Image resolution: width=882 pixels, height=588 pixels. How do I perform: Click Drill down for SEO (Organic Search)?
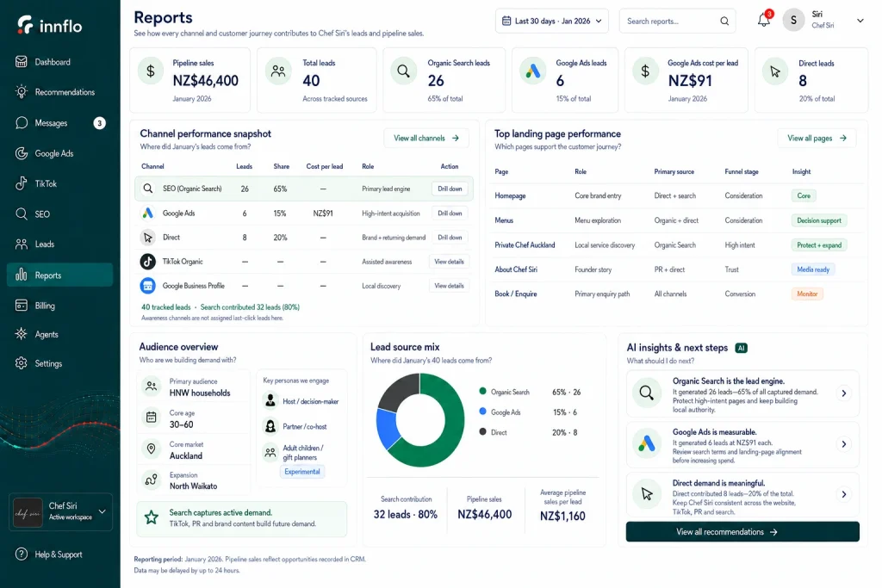450,189
